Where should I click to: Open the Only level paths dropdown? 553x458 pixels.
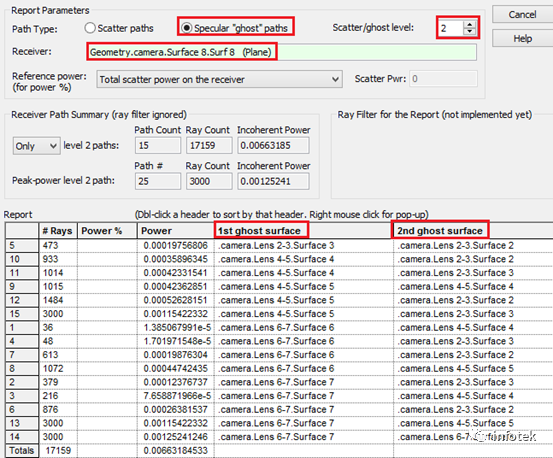tap(37, 146)
